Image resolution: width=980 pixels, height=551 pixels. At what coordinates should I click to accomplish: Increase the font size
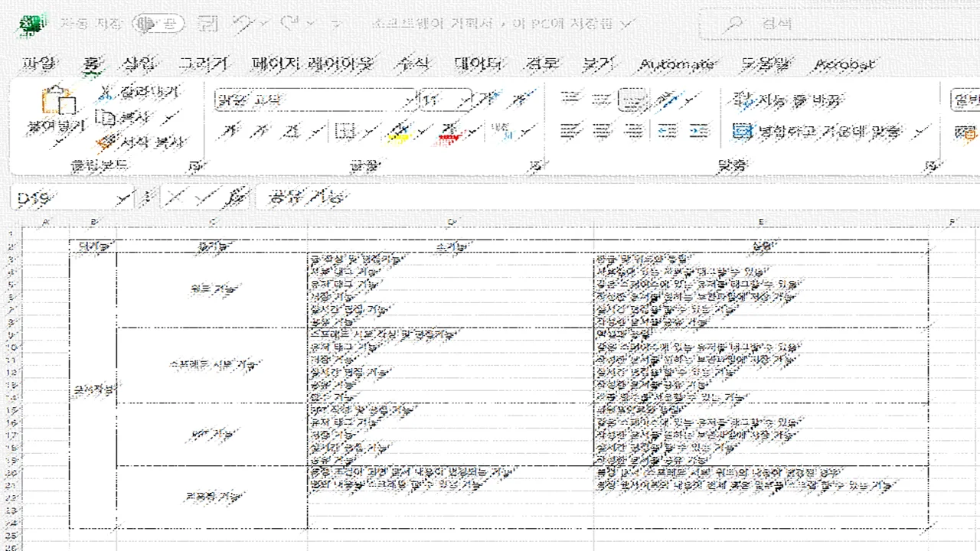point(487,99)
